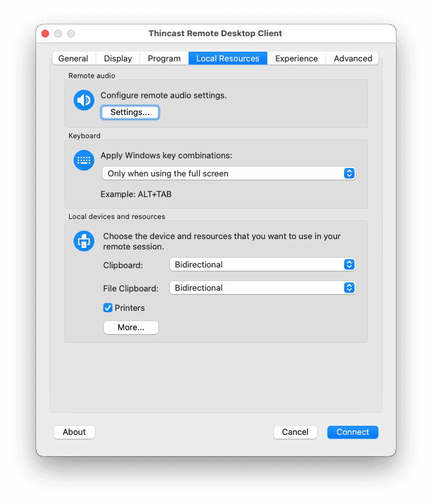This screenshot has width=432, height=504.
Task: Switch to the Display tab
Action: point(118,59)
